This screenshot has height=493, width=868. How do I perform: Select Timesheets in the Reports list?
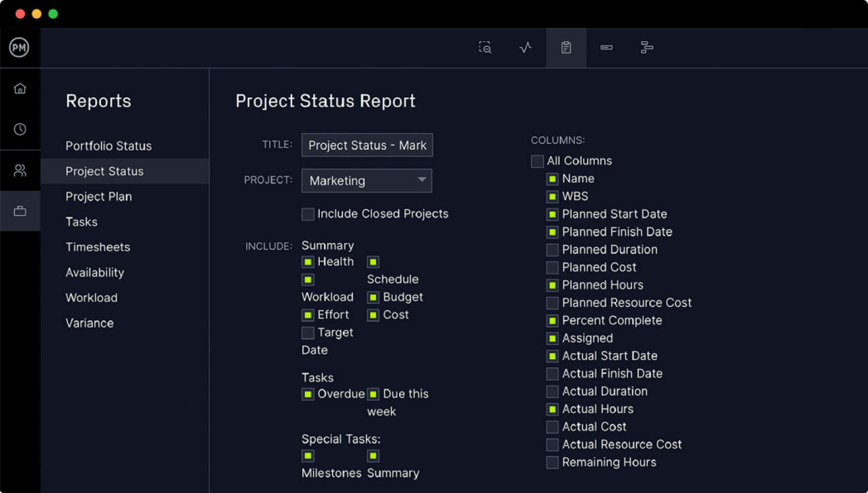click(97, 247)
